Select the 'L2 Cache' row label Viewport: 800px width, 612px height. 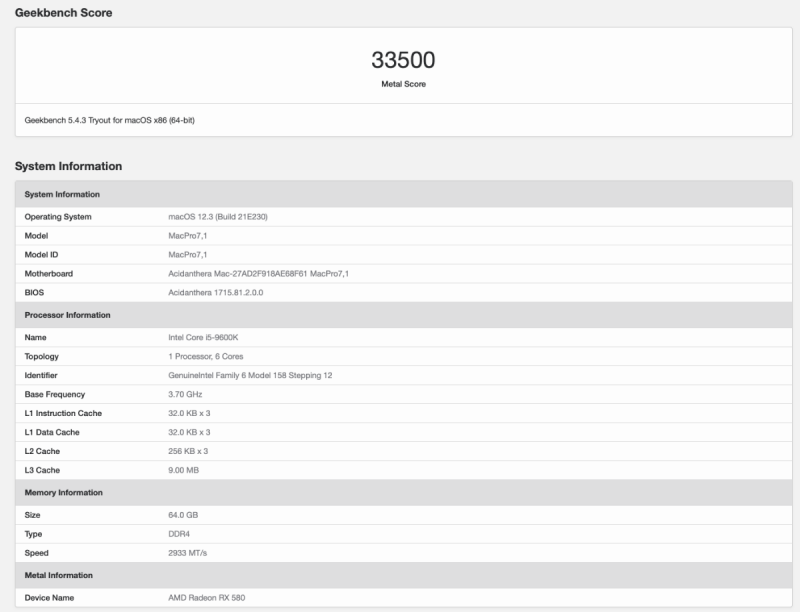pos(42,451)
